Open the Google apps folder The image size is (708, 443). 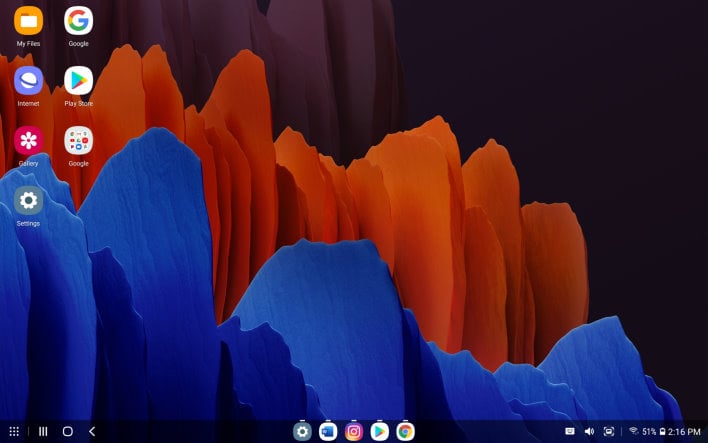(78, 141)
